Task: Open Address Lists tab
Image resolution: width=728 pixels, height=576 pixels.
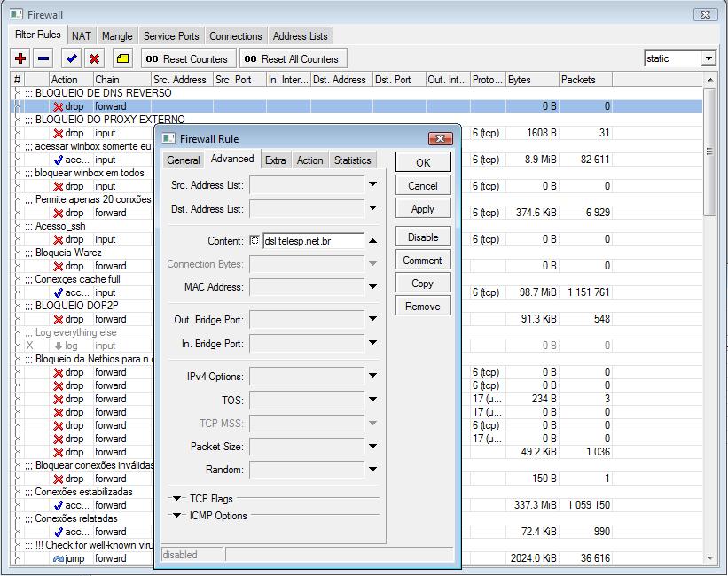Action: point(300,36)
